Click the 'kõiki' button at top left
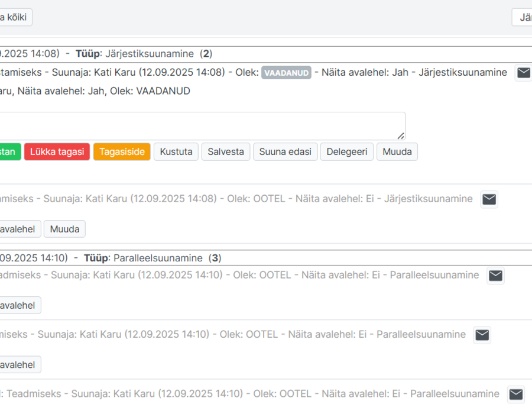 [16, 17]
